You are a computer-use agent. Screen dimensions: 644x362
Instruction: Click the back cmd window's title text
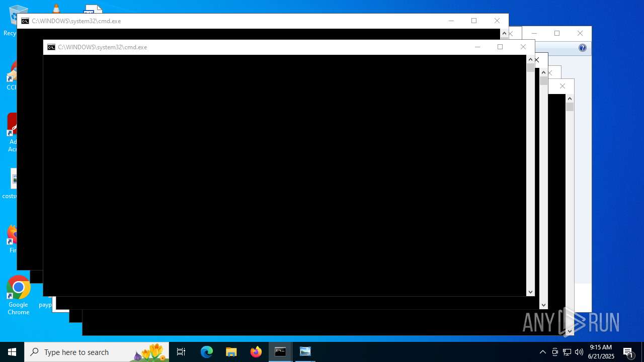76,21
